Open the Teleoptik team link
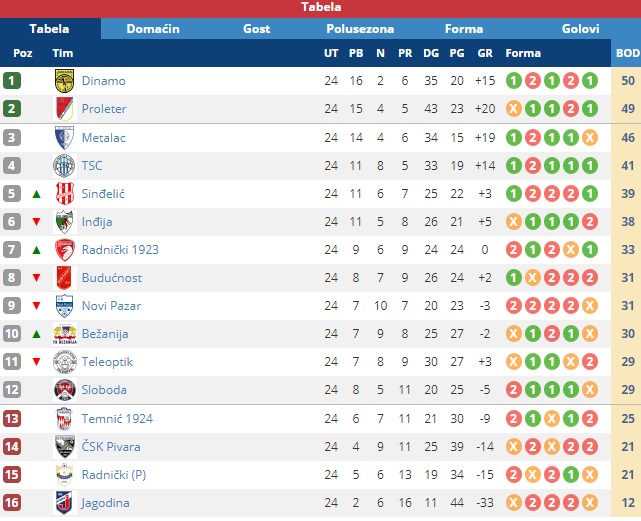Viewport: 641px width, 521px height. [x=107, y=362]
